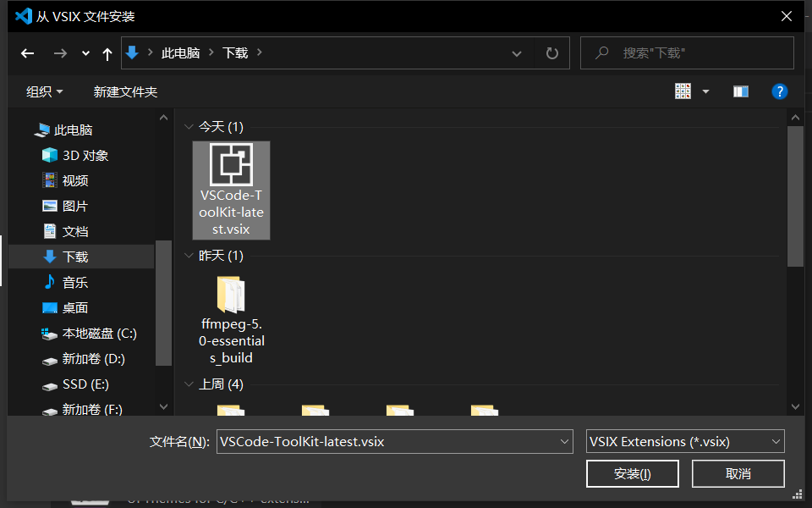Open 视频 in the sidebar

tap(75, 180)
